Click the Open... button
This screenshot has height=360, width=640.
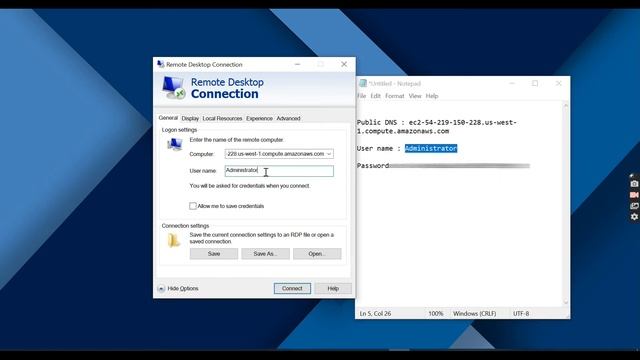click(317, 253)
